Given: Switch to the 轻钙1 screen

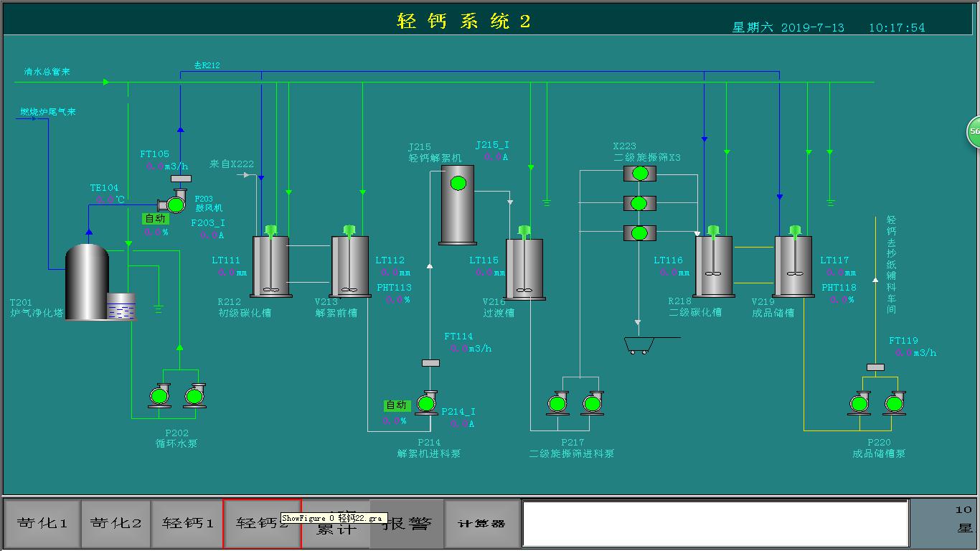Looking at the screenshot, I should (187, 524).
